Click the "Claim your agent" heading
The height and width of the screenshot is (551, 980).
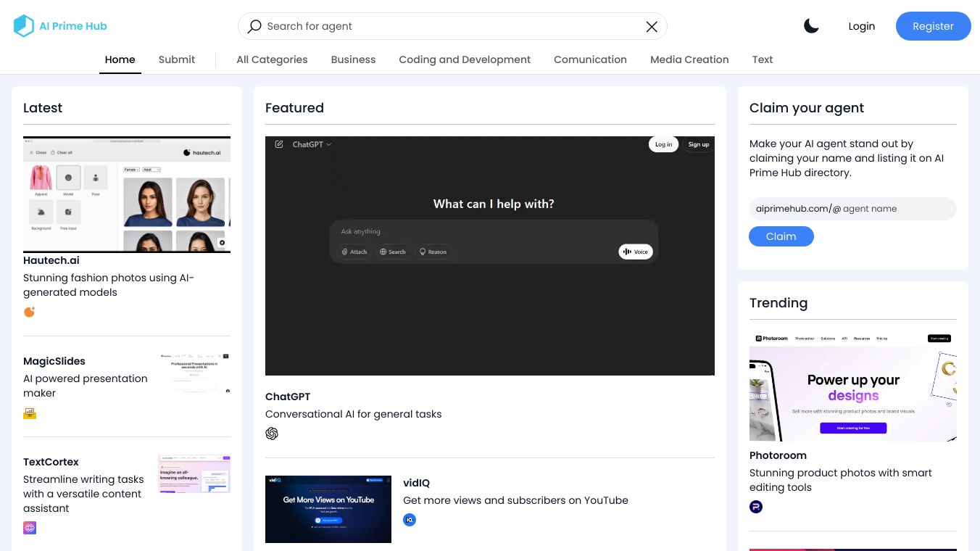807,108
